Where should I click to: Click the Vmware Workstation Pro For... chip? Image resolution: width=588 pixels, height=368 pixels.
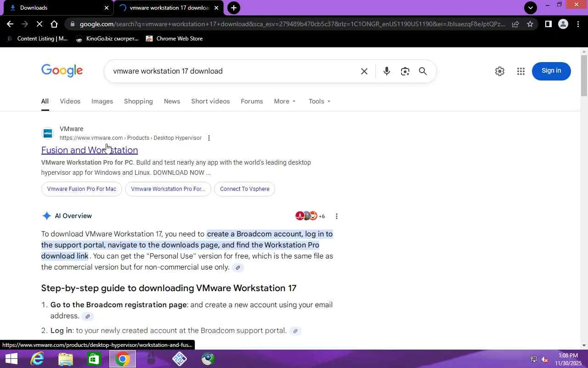[168, 189]
